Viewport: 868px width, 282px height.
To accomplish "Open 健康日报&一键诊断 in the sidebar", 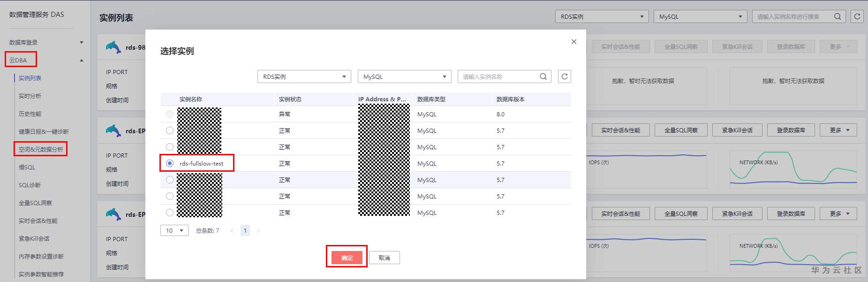I will (44, 131).
